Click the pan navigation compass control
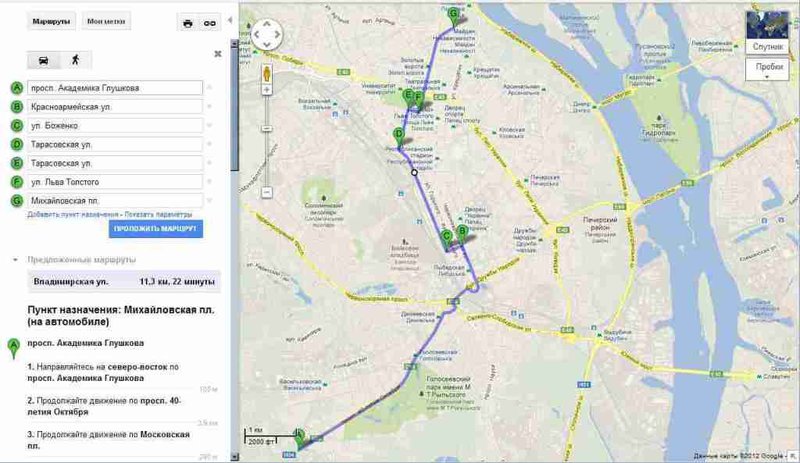The image size is (800, 463). click(268, 34)
